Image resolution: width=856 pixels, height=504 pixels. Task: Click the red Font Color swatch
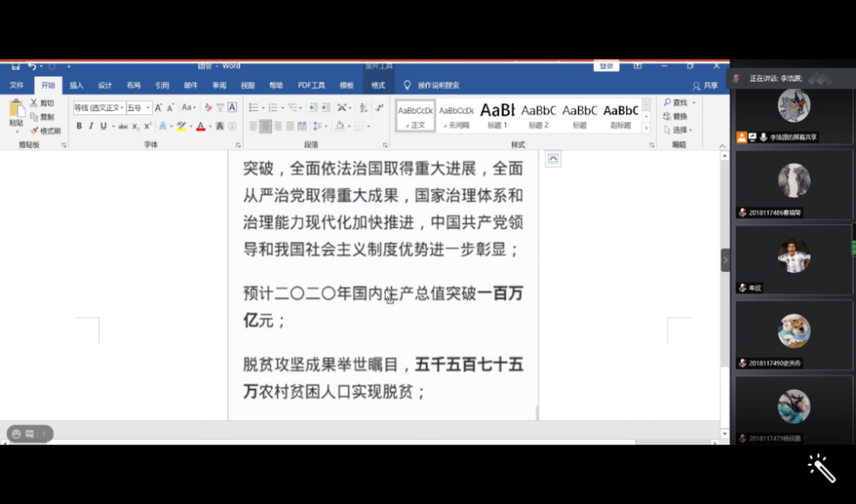tap(201, 126)
